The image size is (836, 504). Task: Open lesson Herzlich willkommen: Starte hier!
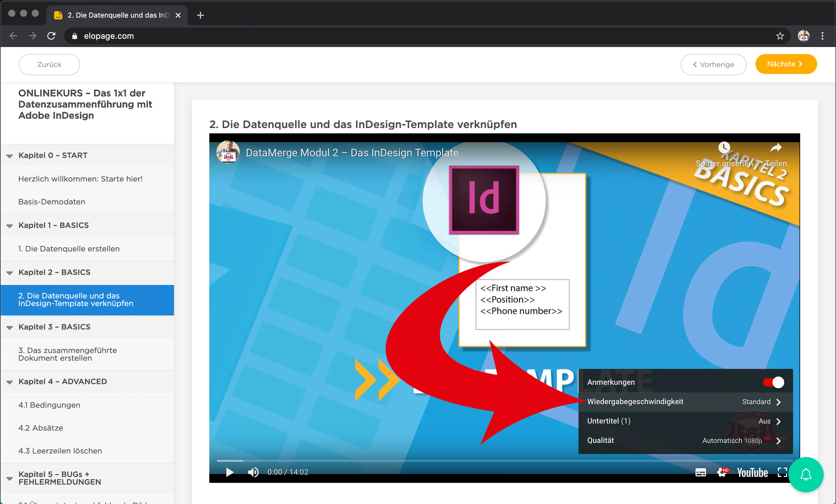87,179
